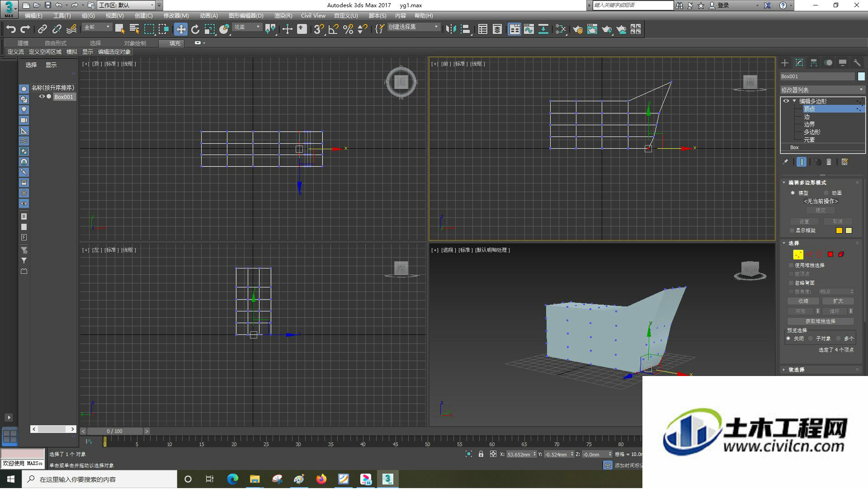Click Box001 object color swatch
The image size is (868, 489).
(861, 76)
